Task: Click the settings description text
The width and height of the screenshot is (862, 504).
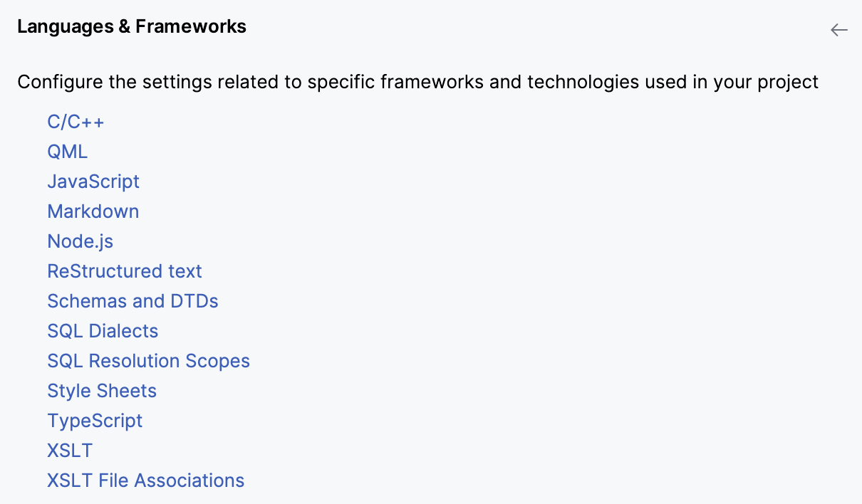Action: (x=418, y=82)
